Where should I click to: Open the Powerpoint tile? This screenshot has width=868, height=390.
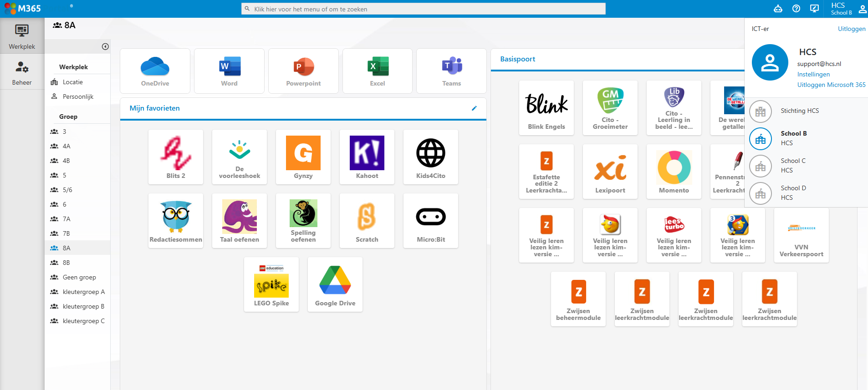tap(303, 71)
